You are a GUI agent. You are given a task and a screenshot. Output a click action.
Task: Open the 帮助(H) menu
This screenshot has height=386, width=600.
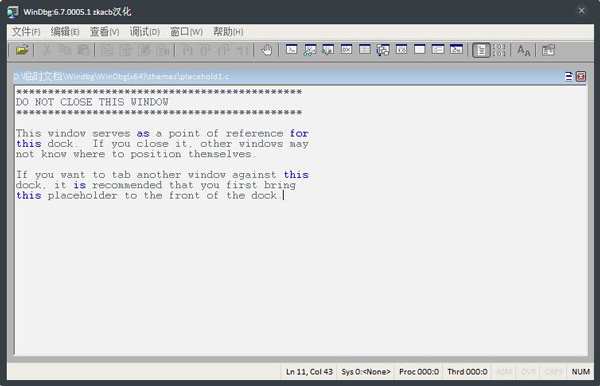[x=228, y=32]
